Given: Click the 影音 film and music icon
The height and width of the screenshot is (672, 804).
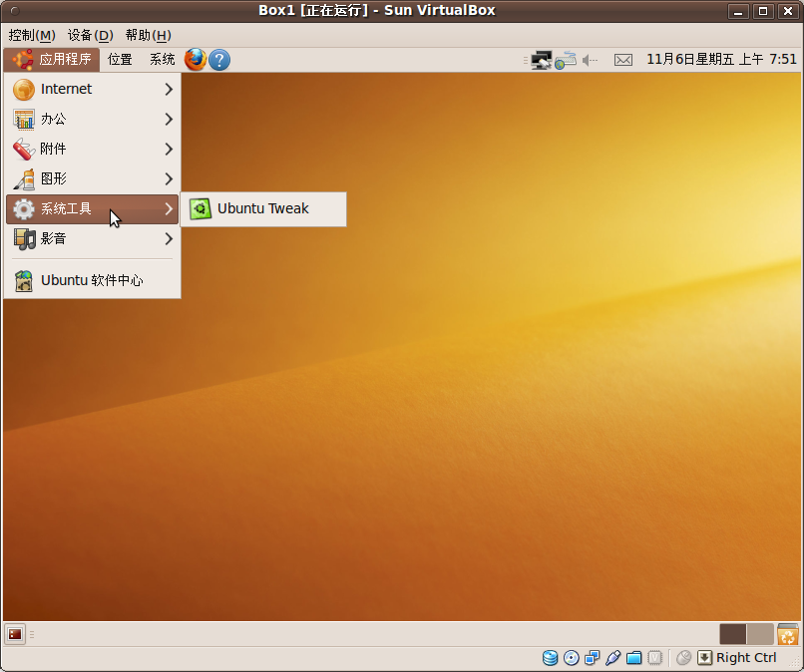Looking at the screenshot, I should pyautogui.click(x=24, y=239).
